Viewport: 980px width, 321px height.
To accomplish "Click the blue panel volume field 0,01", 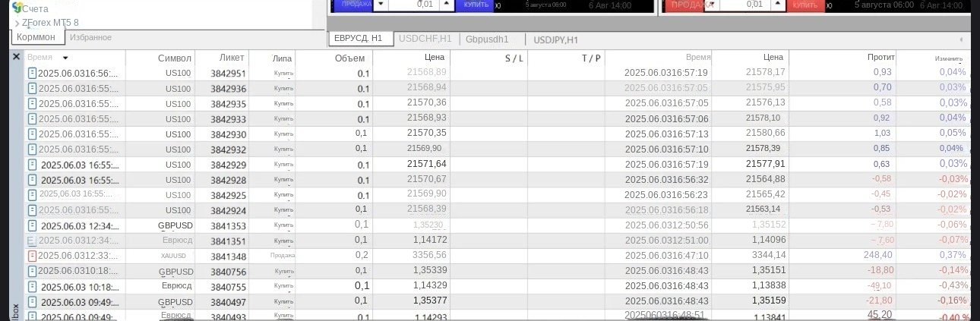I will click(x=414, y=4).
